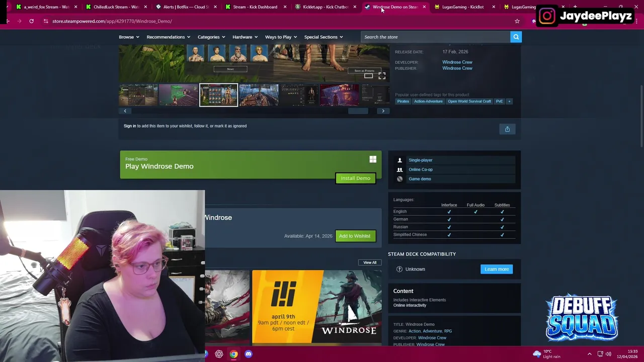Expand the Recommendations menu
Viewport: 644px width, 362px height.
coord(169,37)
